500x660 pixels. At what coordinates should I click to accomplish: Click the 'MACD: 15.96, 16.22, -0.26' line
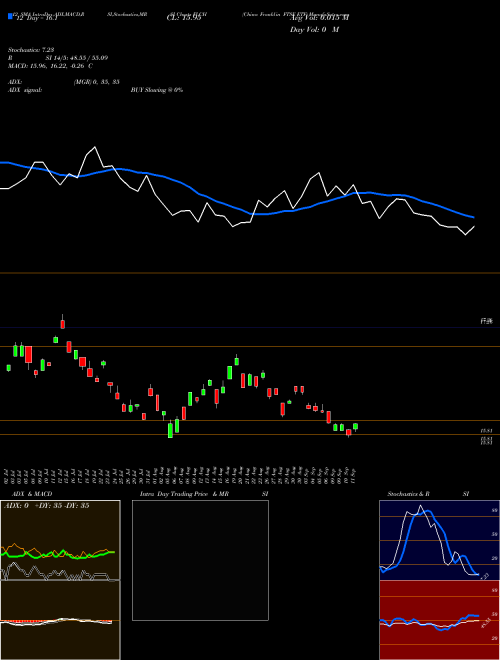[x=50, y=66]
